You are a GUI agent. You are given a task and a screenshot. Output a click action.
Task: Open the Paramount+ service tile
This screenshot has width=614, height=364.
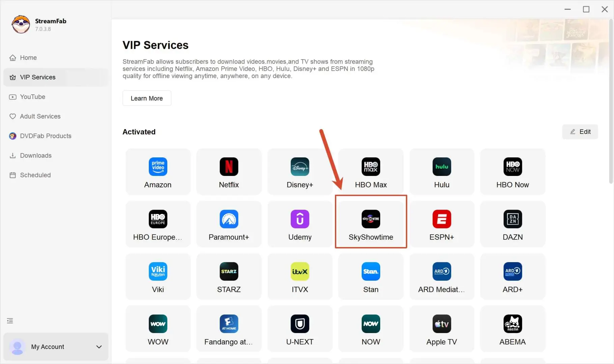229,224
